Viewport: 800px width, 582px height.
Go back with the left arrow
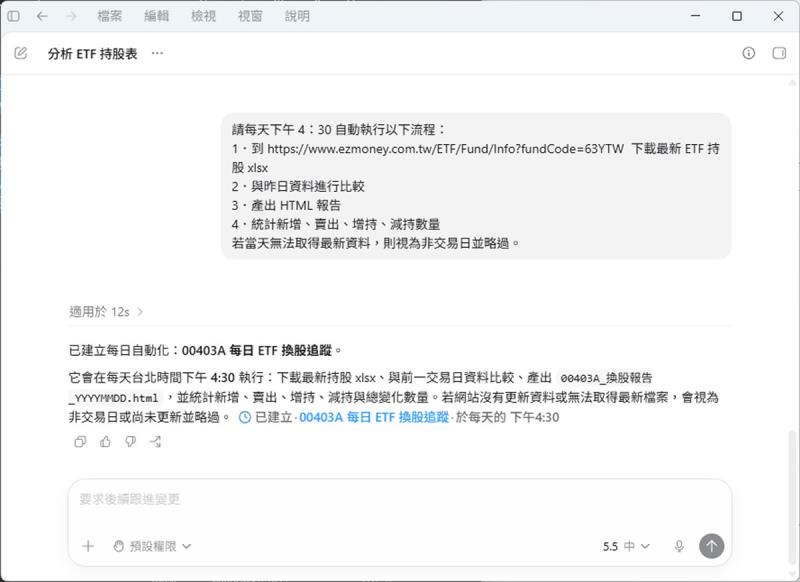[42, 16]
